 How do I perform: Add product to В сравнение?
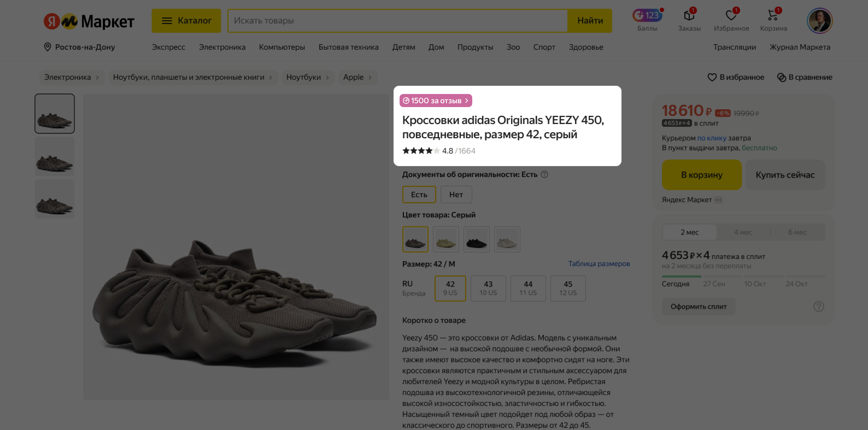pyautogui.click(x=804, y=77)
